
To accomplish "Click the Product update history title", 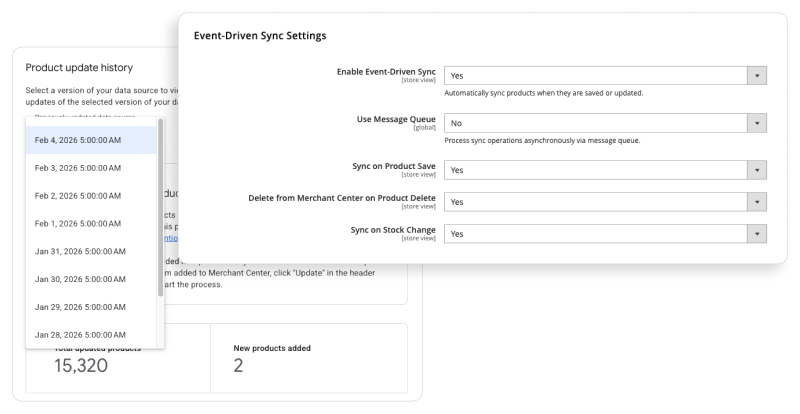I will pyautogui.click(x=79, y=67).
